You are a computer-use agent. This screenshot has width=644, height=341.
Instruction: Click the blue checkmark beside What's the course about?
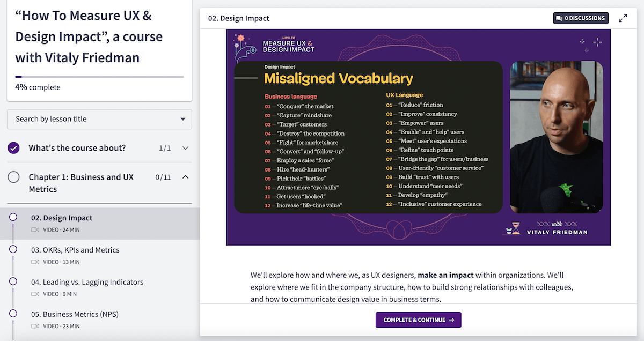click(13, 148)
